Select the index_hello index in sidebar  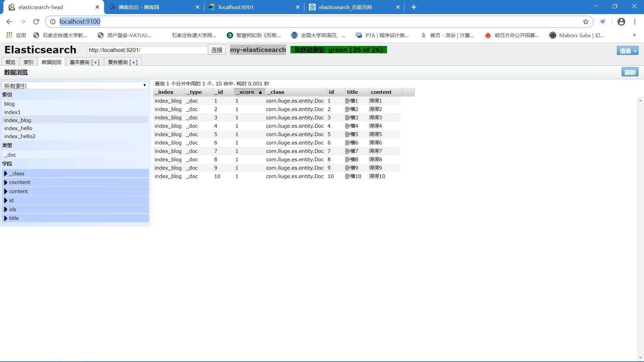click(x=75, y=128)
